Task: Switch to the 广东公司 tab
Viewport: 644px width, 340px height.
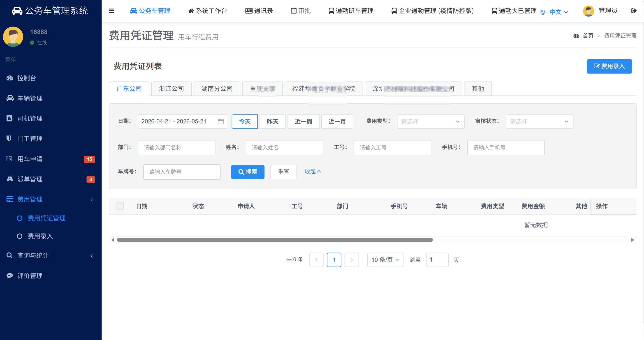Action: point(129,89)
